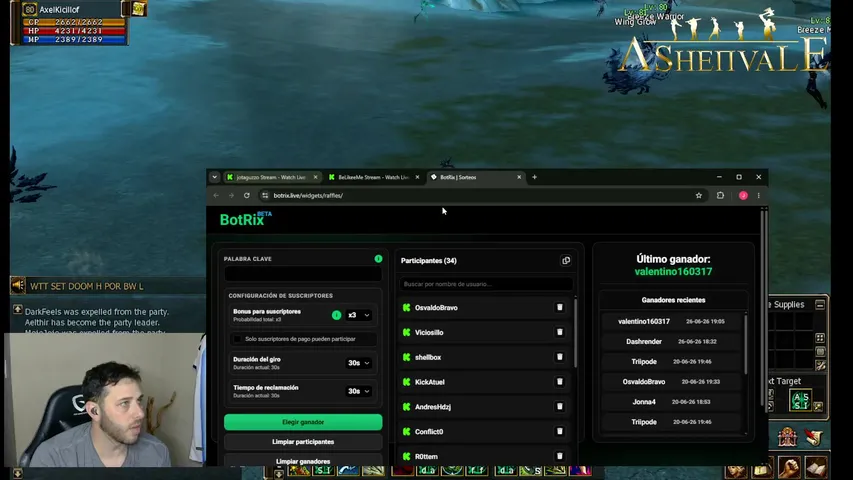
Task: Remove KickAtuel with its trash icon
Action: click(559, 381)
